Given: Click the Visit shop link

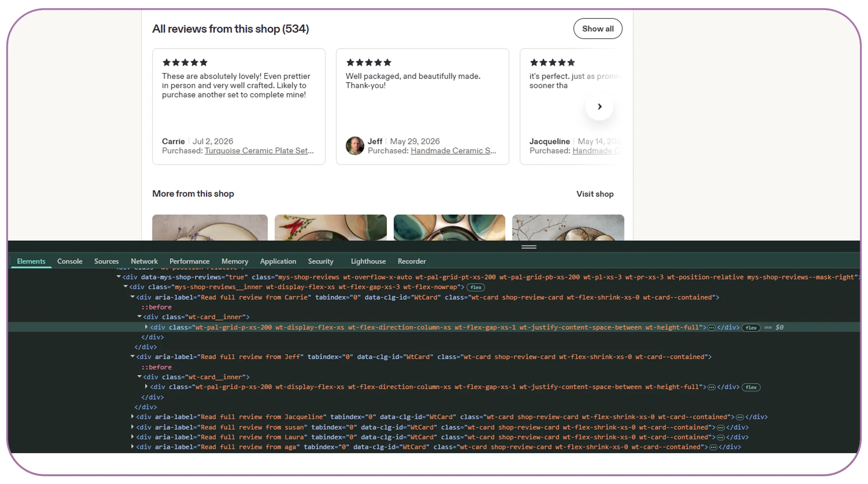Looking at the screenshot, I should coord(595,194).
